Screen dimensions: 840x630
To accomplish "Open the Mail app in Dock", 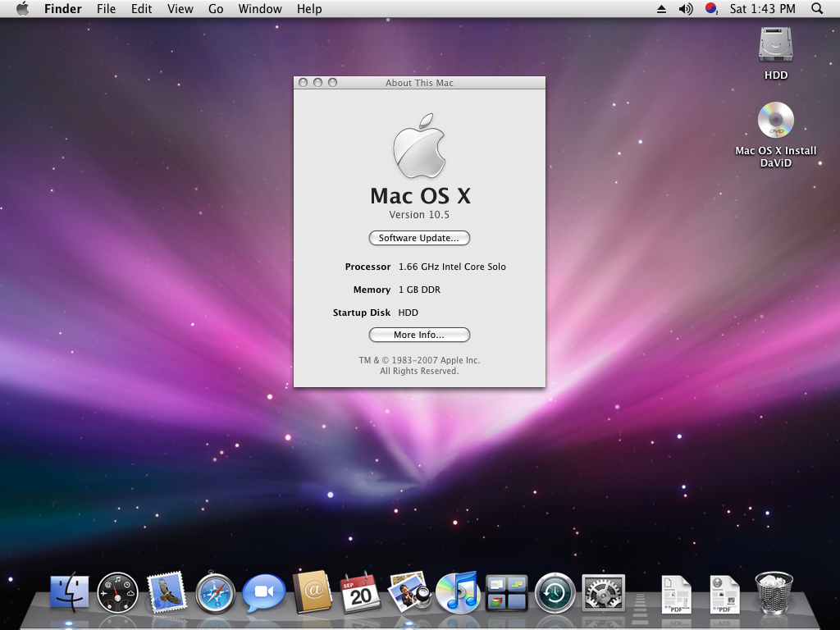I will point(167,592).
